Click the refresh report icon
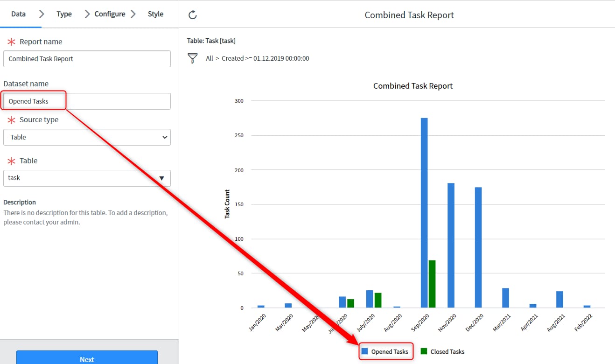The image size is (615, 364). click(x=192, y=15)
